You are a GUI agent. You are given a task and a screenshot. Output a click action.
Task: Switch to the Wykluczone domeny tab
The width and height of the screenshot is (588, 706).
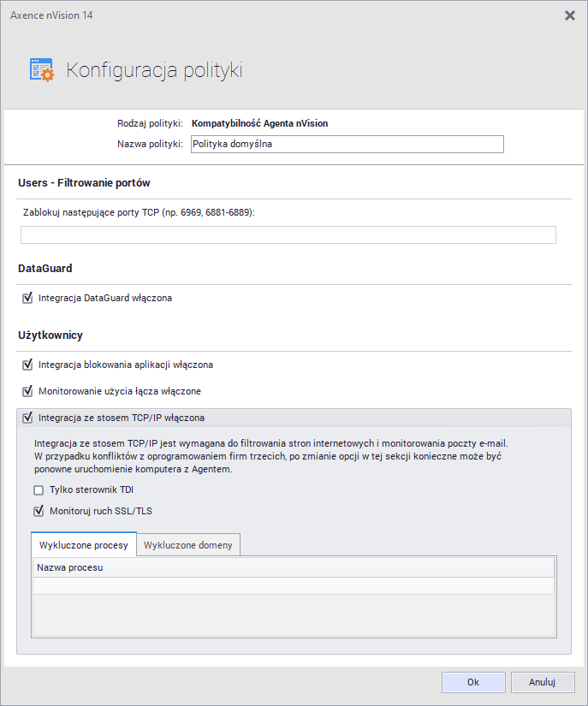[x=189, y=545]
